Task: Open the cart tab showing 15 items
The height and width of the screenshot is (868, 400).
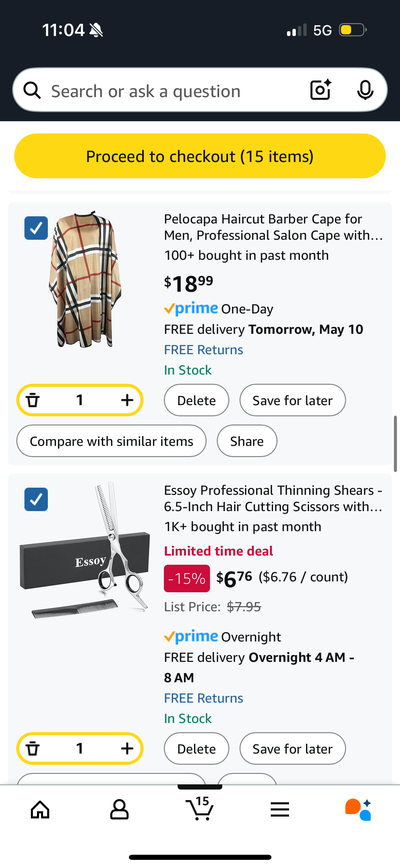Action: (x=200, y=809)
